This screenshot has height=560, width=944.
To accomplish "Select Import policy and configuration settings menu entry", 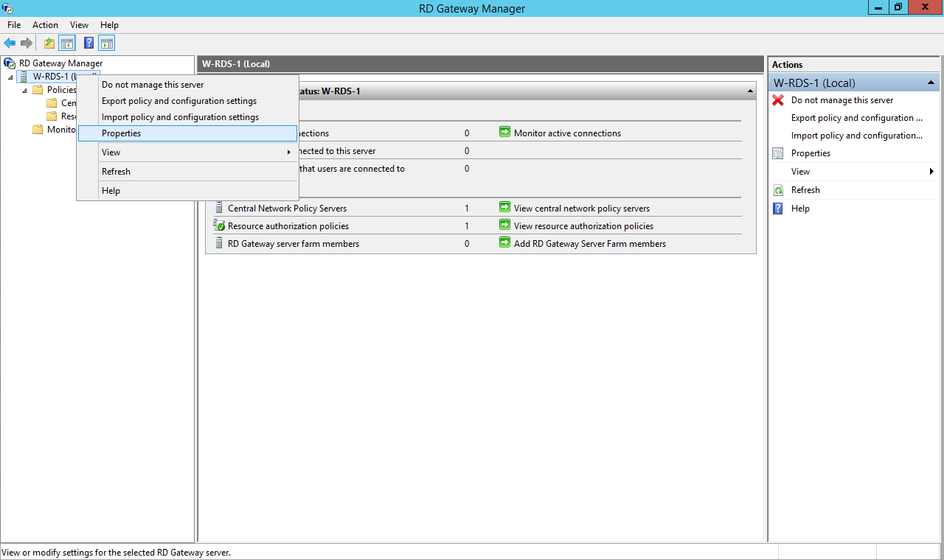I will click(x=187, y=117).
